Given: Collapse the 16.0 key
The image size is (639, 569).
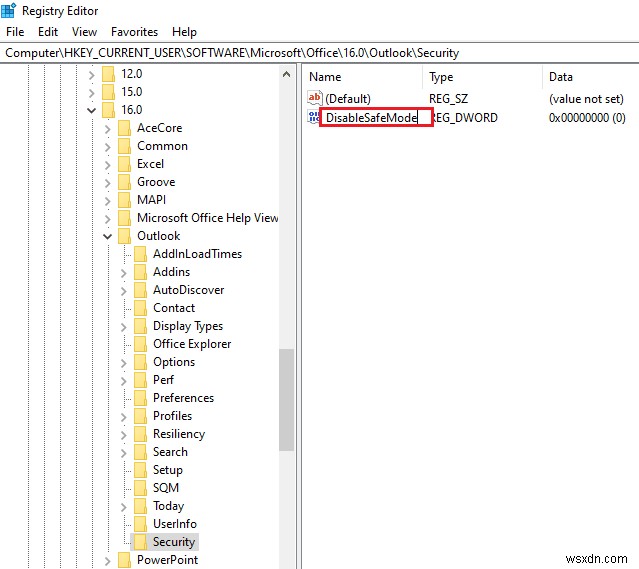Looking at the screenshot, I should coord(92,110).
